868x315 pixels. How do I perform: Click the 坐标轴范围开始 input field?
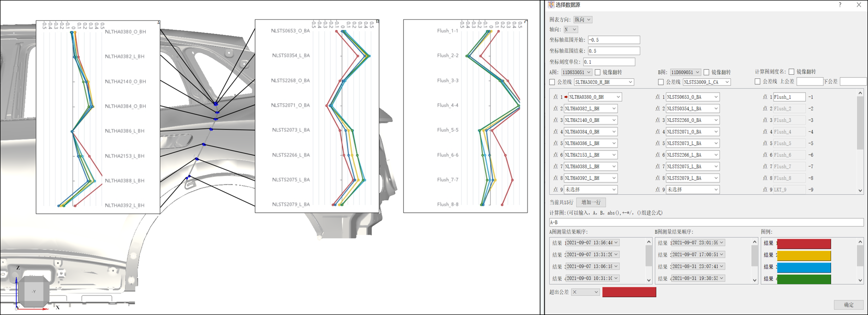point(614,40)
